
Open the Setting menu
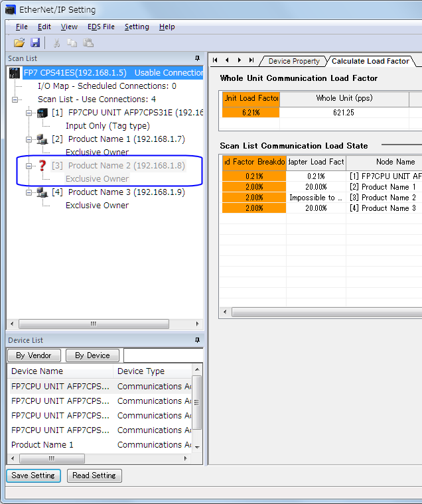[x=137, y=27]
